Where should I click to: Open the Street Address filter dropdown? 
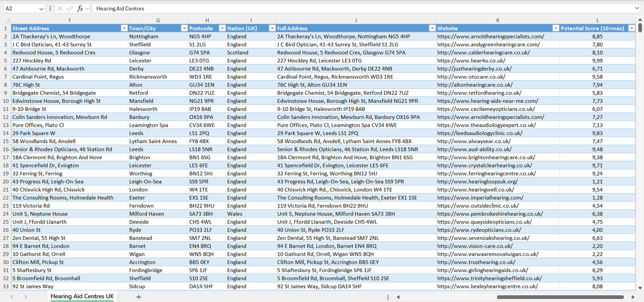pos(124,28)
